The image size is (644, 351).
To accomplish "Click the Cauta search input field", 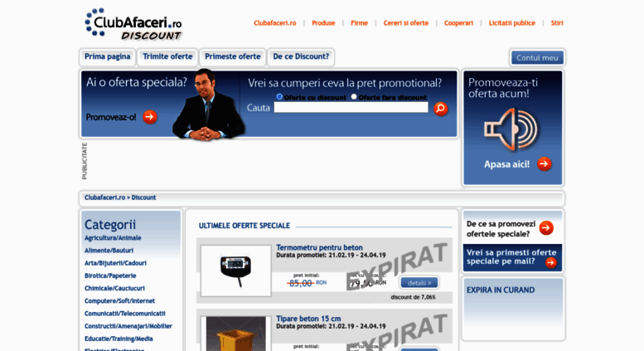I will pos(351,108).
